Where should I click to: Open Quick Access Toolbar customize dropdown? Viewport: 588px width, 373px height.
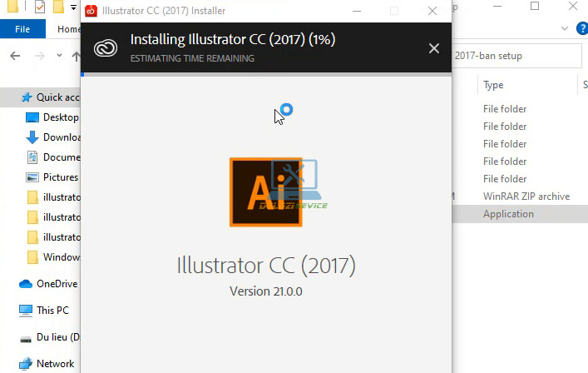pos(73,7)
